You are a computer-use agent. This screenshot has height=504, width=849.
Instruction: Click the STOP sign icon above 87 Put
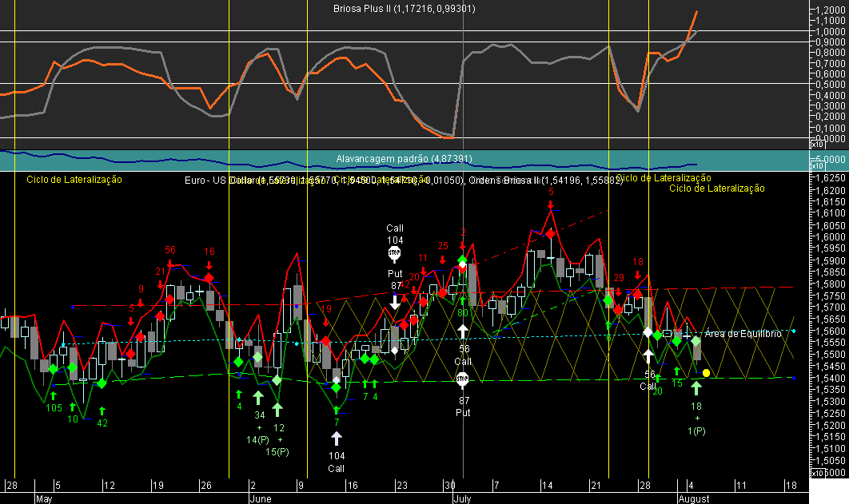tap(462, 379)
